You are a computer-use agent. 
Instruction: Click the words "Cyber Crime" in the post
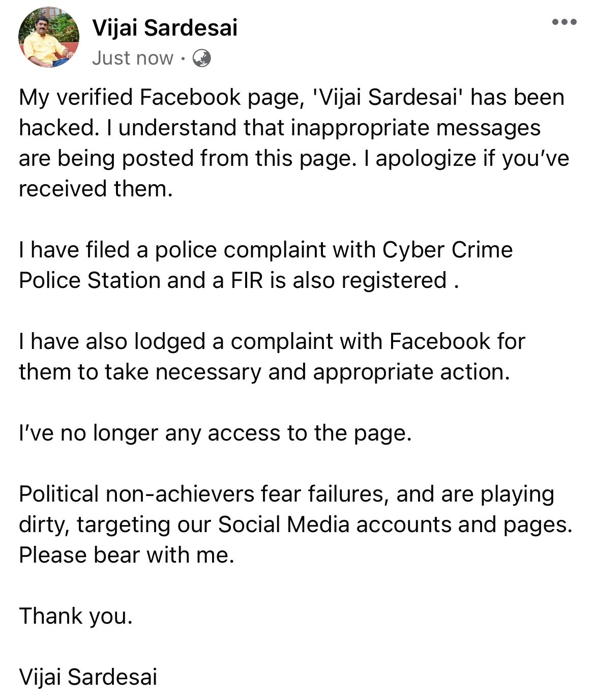448,250
